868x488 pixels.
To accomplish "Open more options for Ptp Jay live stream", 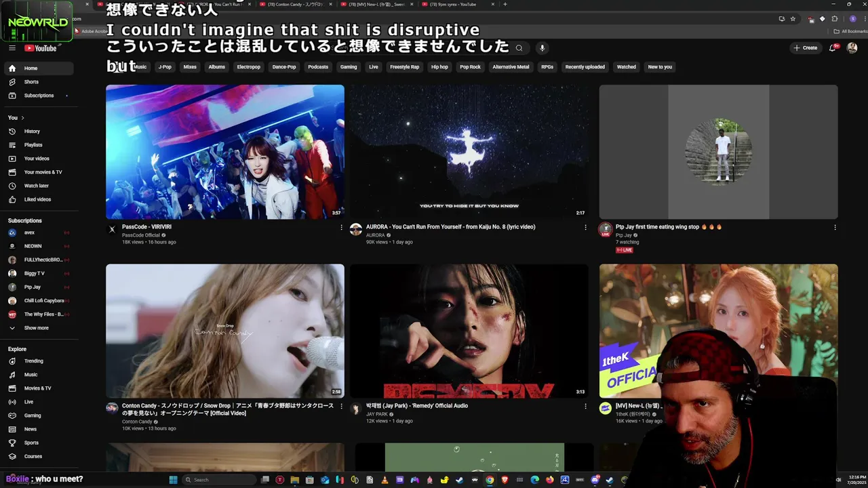I will (835, 228).
